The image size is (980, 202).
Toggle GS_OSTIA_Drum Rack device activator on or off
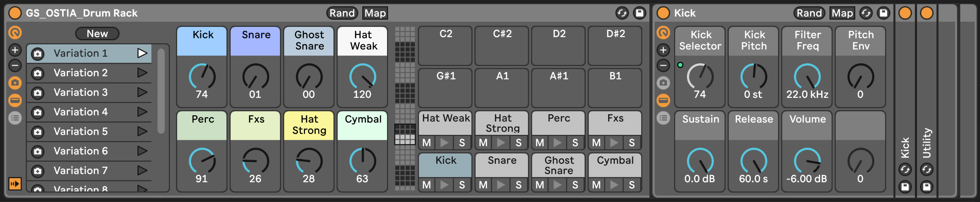click(x=15, y=13)
